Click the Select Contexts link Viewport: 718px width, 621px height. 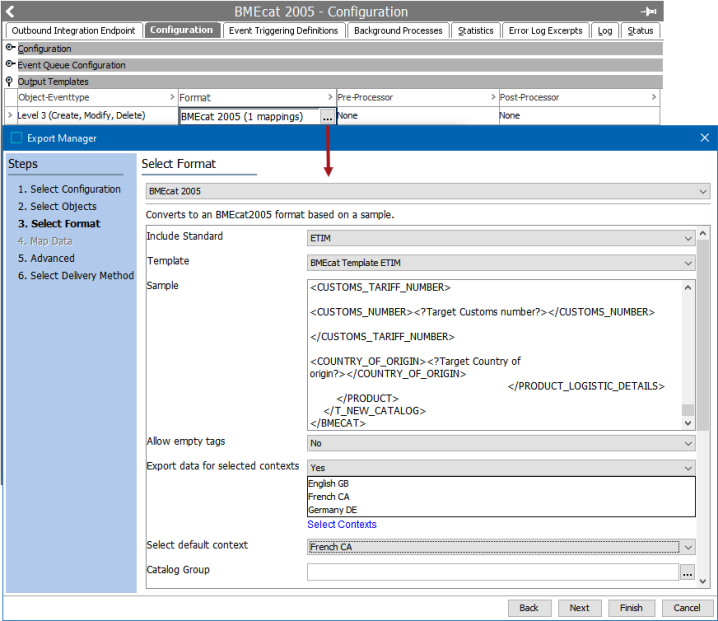coord(342,524)
